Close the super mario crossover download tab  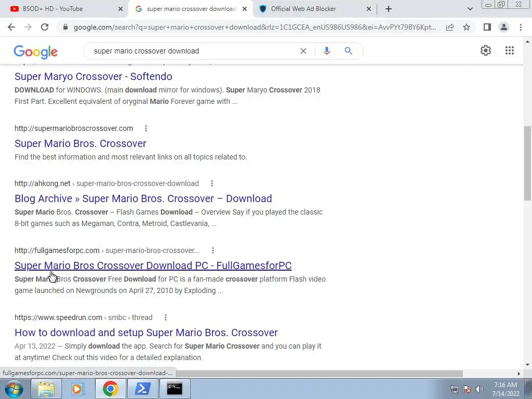[x=245, y=9]
